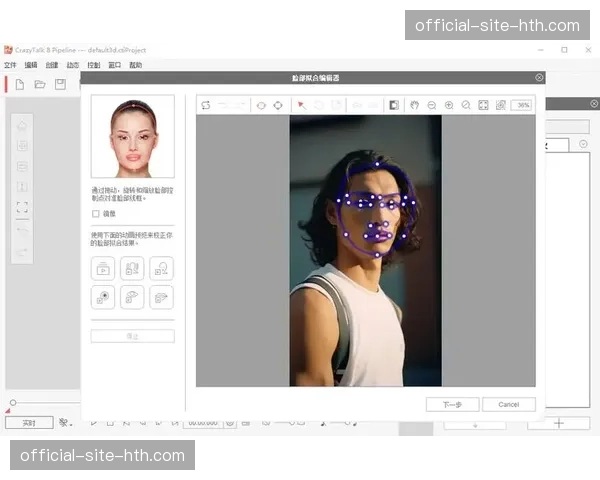Activate the hand pan tool
Screen dimensions: 600x480
[414, 105]
